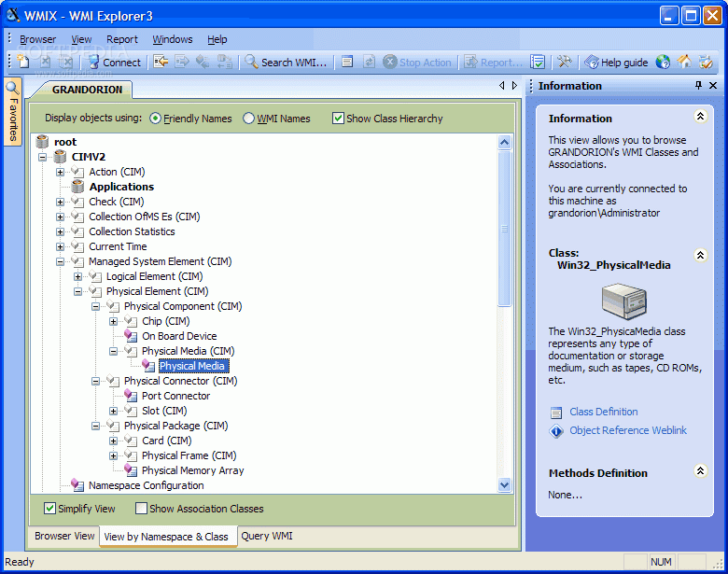Expand the Collection Statistics node
728x574 pixels.
60,231
